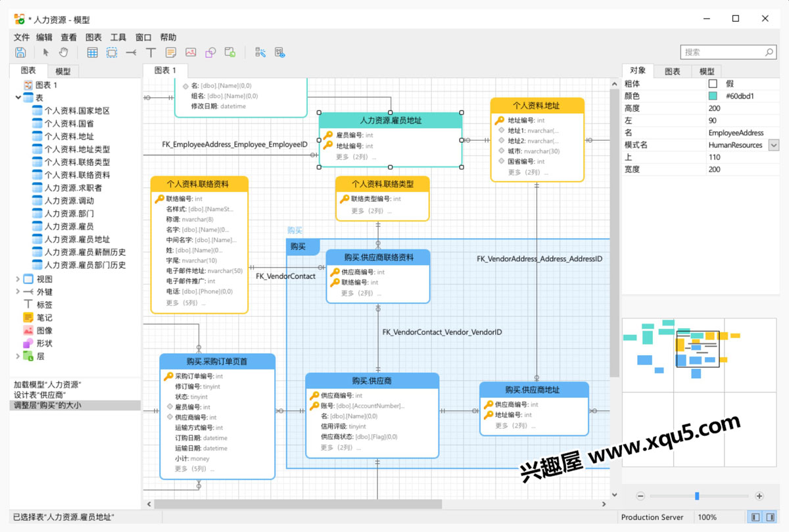The image size is (789, 532).
Task: Click the 图像 image icon in tree
Action: (x=28, y=330)
